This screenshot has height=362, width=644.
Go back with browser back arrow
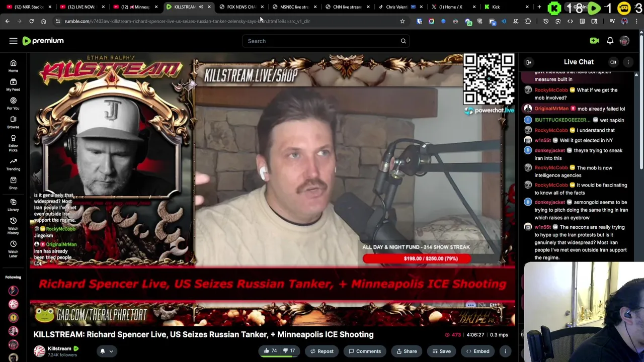click(x=7, y=21)
